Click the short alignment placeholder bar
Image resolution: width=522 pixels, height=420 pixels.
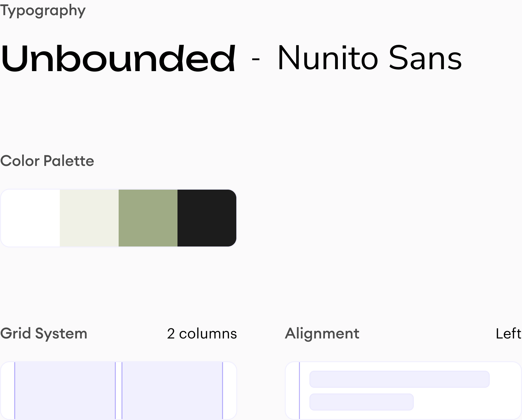coord(361,402)
